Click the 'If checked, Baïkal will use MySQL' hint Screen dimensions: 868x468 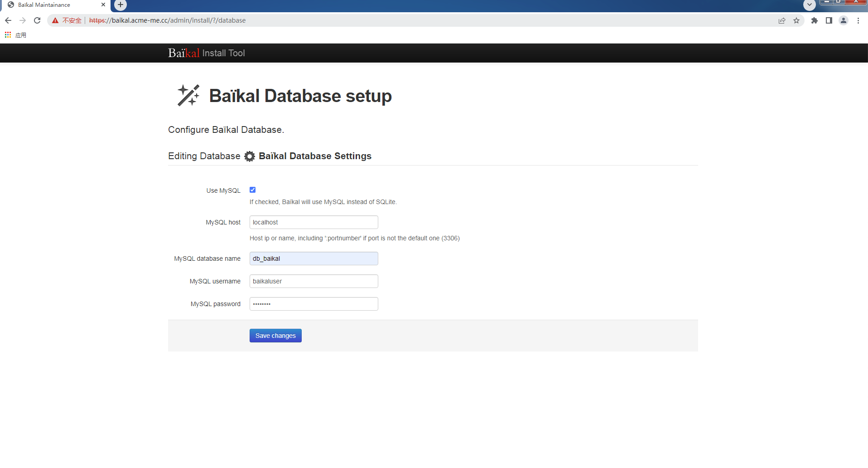click(x=323, y=202)
